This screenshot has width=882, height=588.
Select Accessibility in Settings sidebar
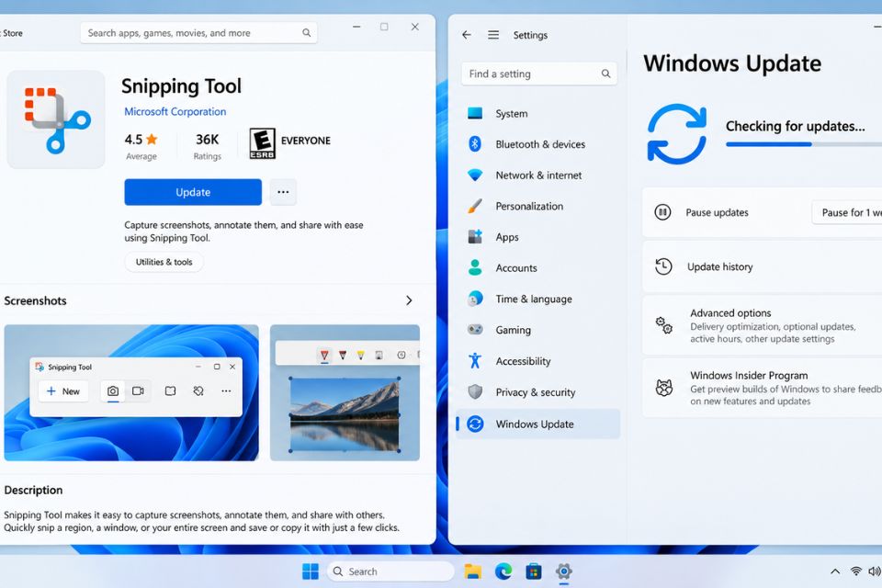coord(537,361)
